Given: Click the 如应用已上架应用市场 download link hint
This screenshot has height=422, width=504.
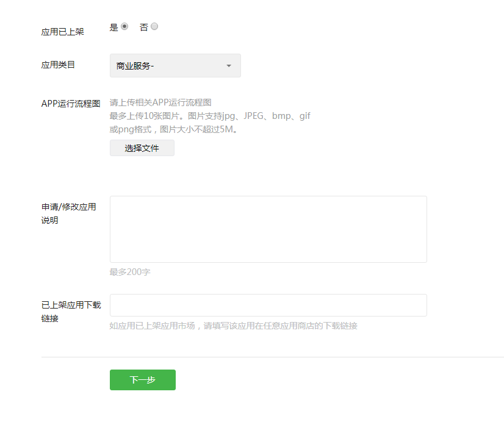Looking at the screenshot, I should coord(233,326).
